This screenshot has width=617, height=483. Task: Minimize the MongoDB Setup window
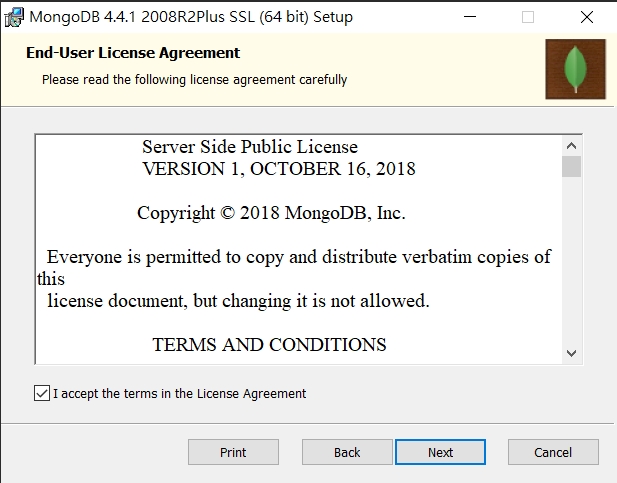(x=472, y=17)
